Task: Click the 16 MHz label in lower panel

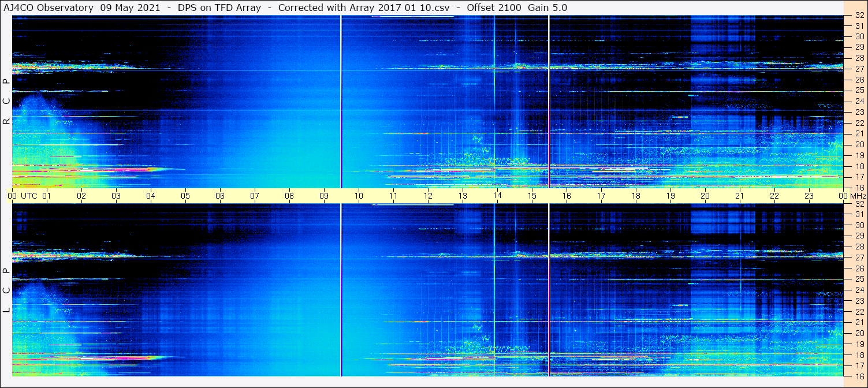Action: pos(859,376)
